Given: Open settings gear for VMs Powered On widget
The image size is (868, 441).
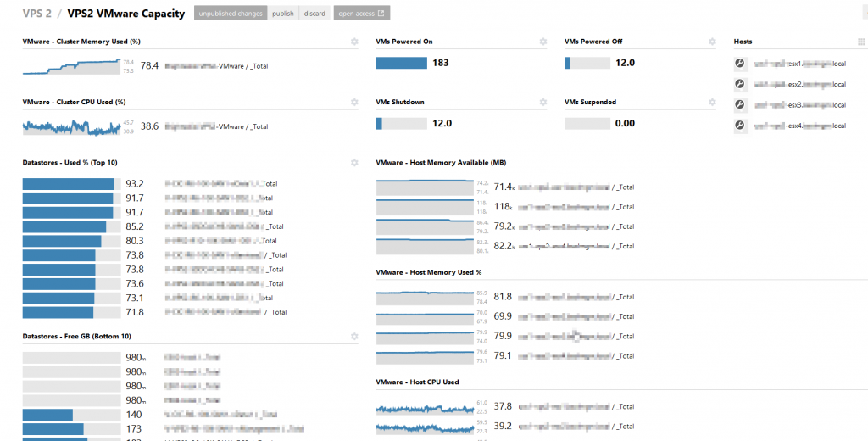Looking at the screenshot, I should pos(543,42).
